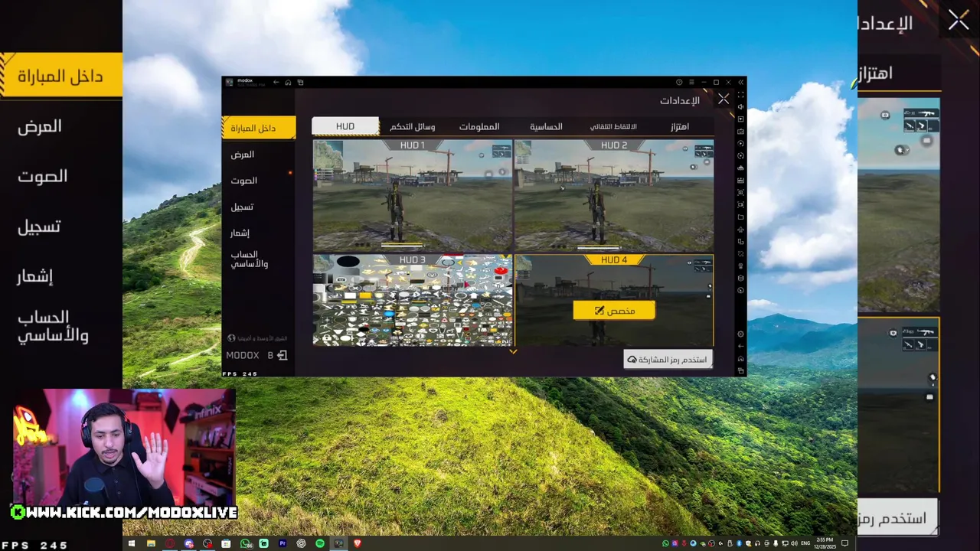Click the airplane icon in emulator sidebar
This screenshot has width=980, height=551.
point(740,230)
